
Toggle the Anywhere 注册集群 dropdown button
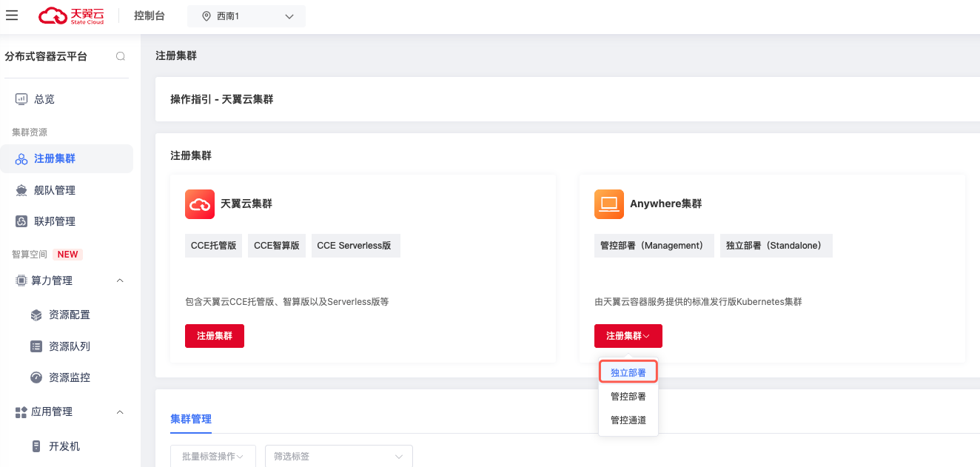[628, 336]
